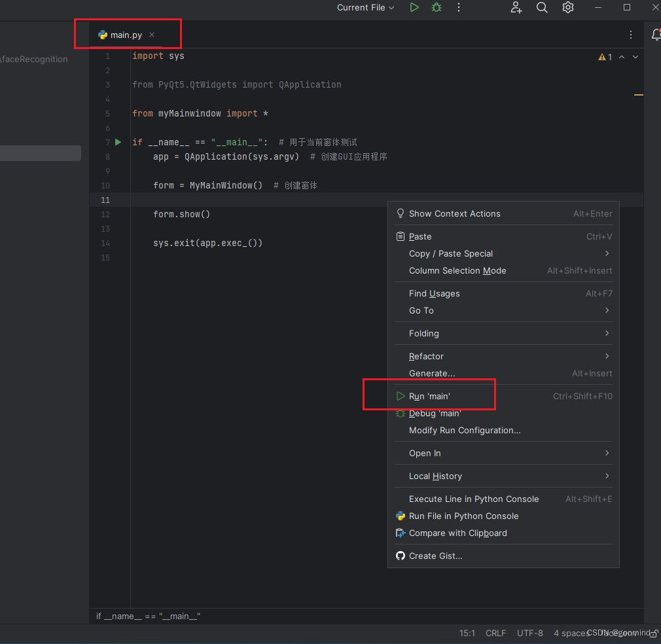Click the 15:1 caret position in status bar

pyautogui.click(x=467, y=634)
